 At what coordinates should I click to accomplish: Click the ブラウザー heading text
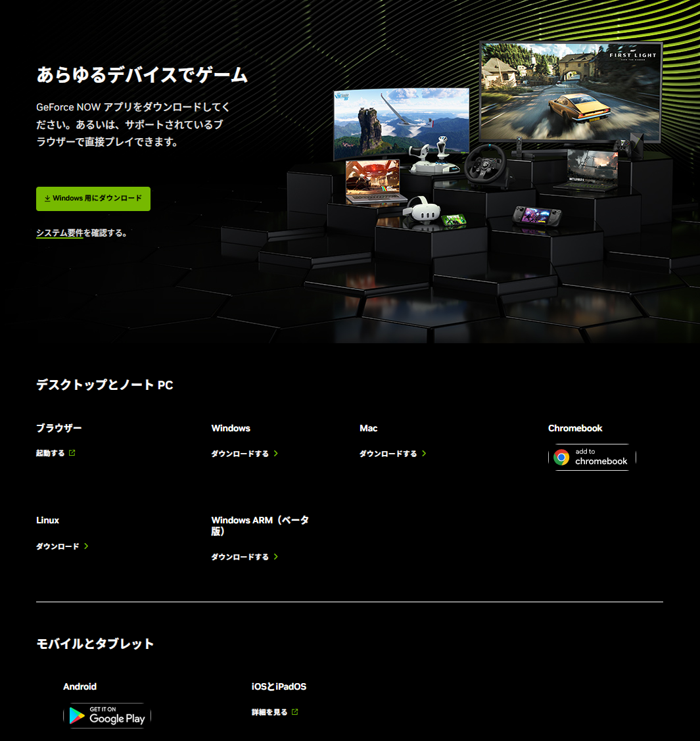pos(59,428)
